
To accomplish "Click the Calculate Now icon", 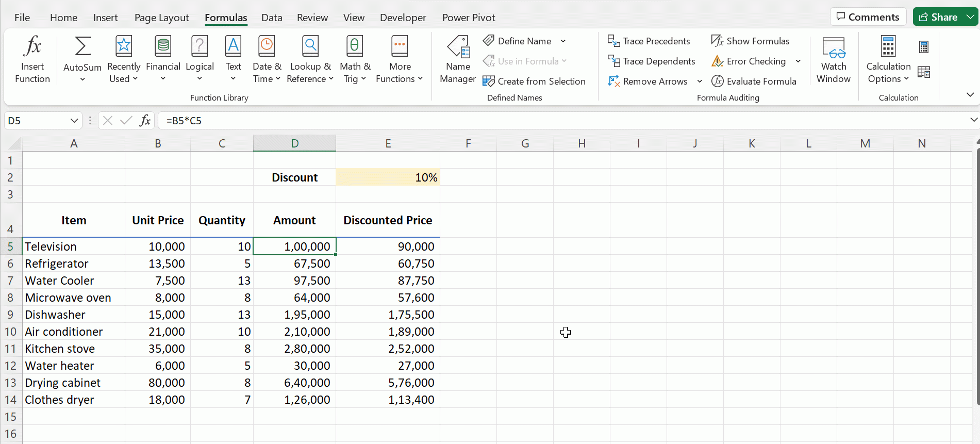I will (x=924, y=47).
